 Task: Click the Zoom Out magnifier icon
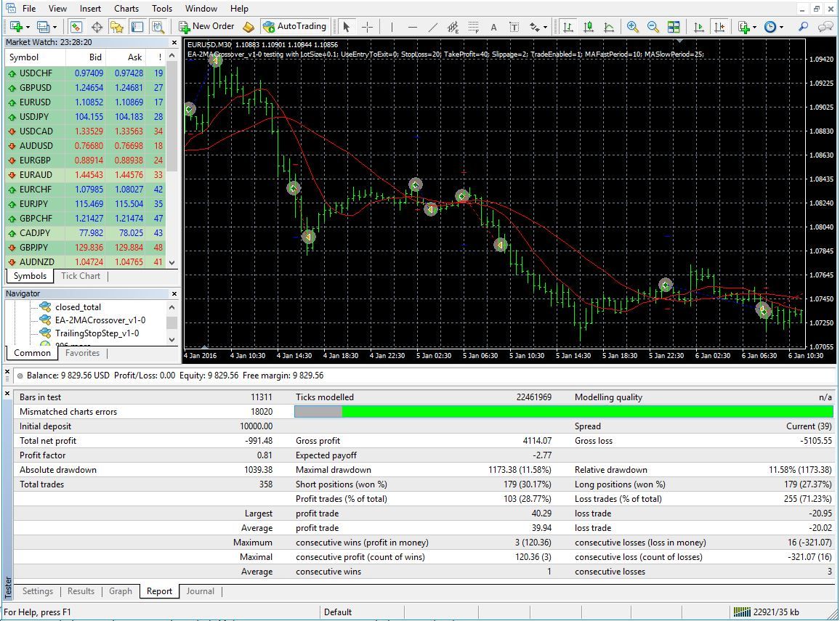[653, 26]
